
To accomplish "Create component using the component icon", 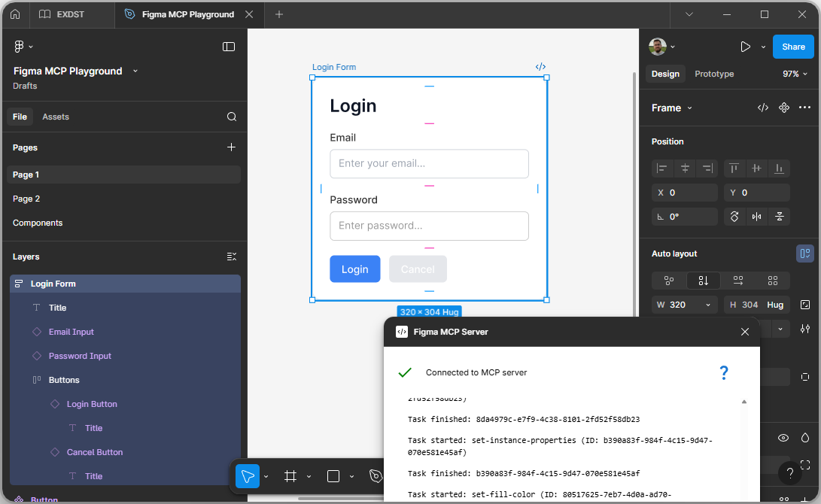I will (x=783, y=108).
